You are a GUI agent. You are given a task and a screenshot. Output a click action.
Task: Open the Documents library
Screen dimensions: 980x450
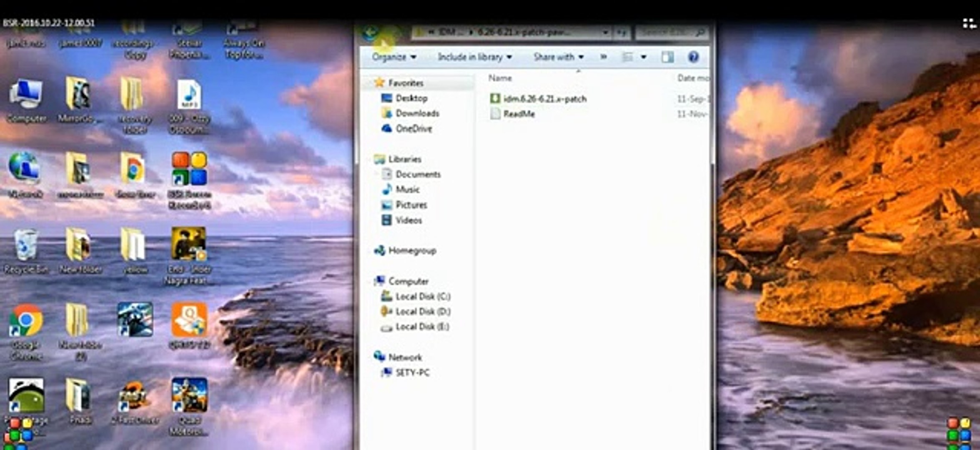click(x=411, y=174)
